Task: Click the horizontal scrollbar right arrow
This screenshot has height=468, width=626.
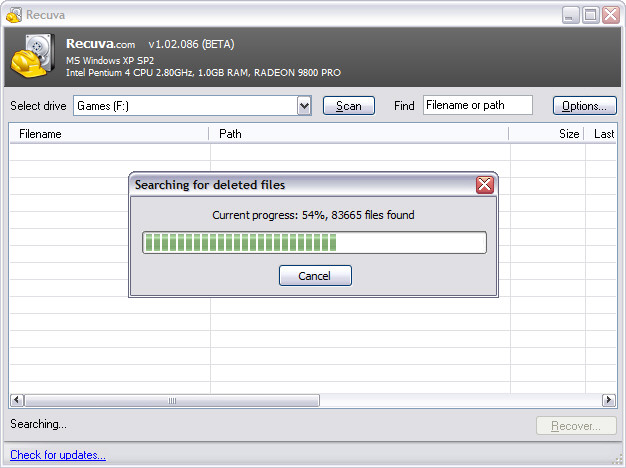Action: point(608,400)
